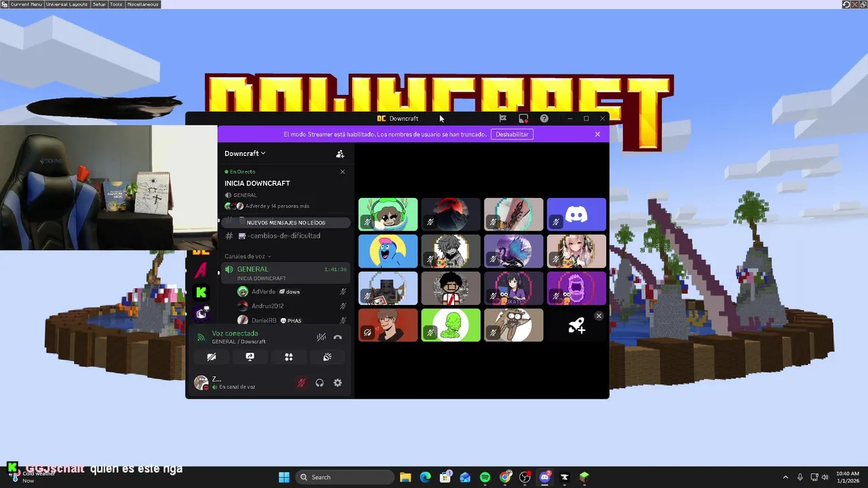The image size is (868, 488).
Task: Select the red A server icon
Action: 201,270
